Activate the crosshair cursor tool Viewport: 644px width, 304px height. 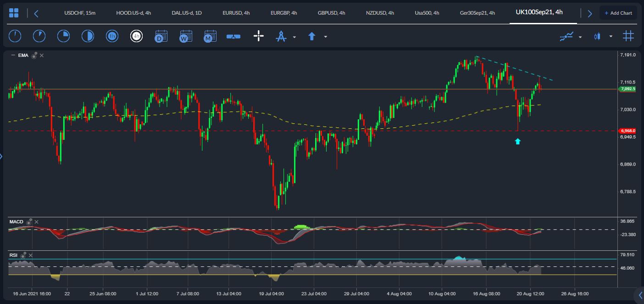[259, 36]
